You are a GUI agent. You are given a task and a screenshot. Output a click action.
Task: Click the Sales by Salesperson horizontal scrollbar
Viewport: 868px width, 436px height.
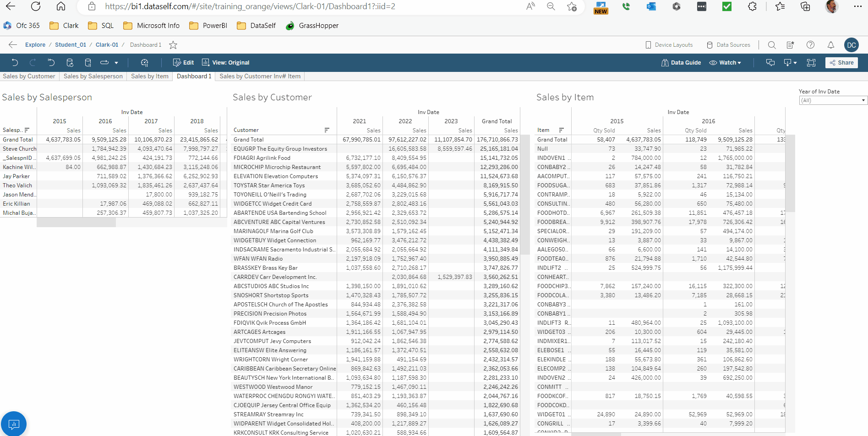click(76, 223)
